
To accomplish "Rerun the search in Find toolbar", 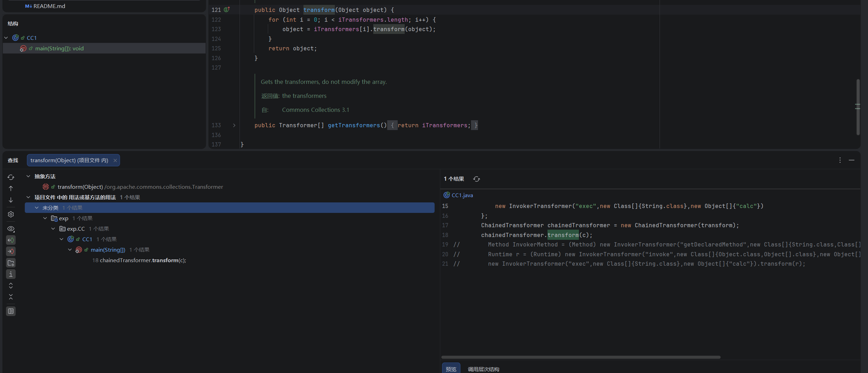I will point(11,177).
